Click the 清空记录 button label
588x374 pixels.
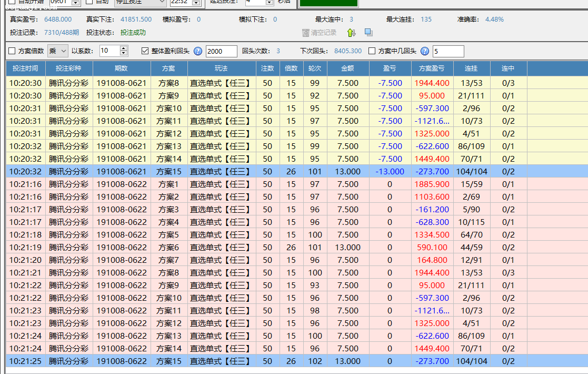[324, 33]
